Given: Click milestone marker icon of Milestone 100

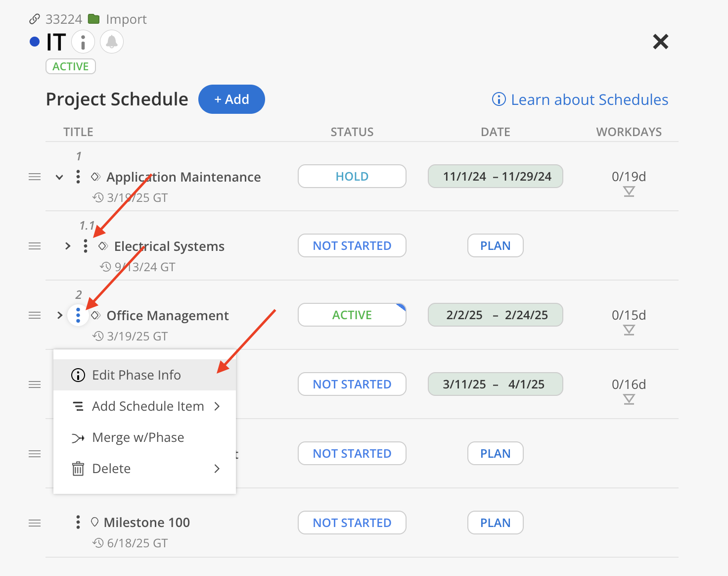Looking at the screenshot, I should (94, 522).
